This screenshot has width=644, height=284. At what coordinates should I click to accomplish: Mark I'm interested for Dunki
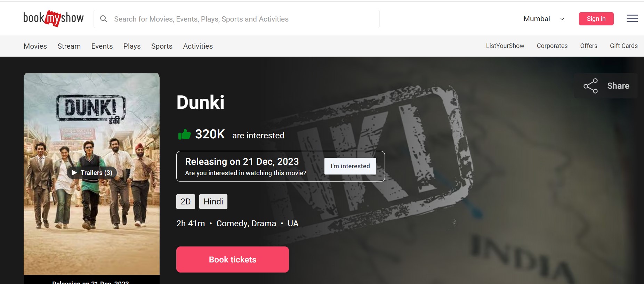point(350,166)
